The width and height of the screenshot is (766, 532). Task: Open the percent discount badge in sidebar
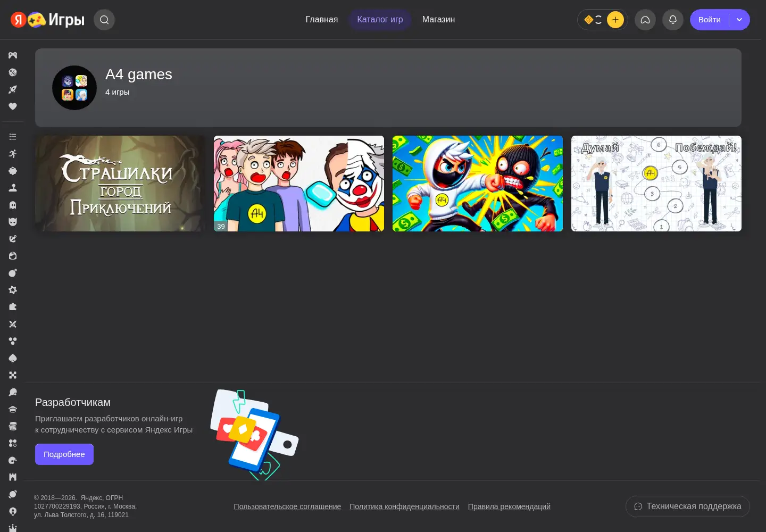coord(13,72)
